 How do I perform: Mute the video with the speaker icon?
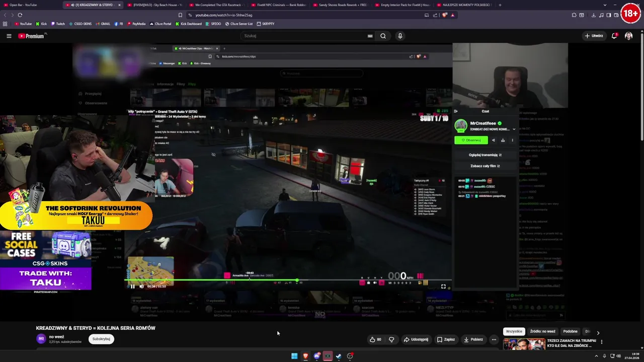point(141,287)
